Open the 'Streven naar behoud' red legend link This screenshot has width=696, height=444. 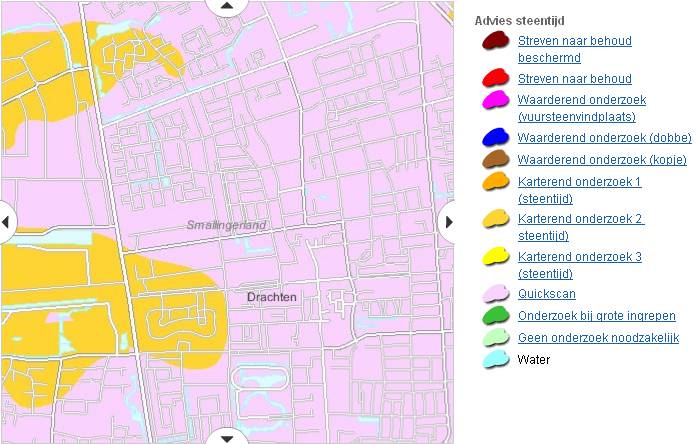574,79
